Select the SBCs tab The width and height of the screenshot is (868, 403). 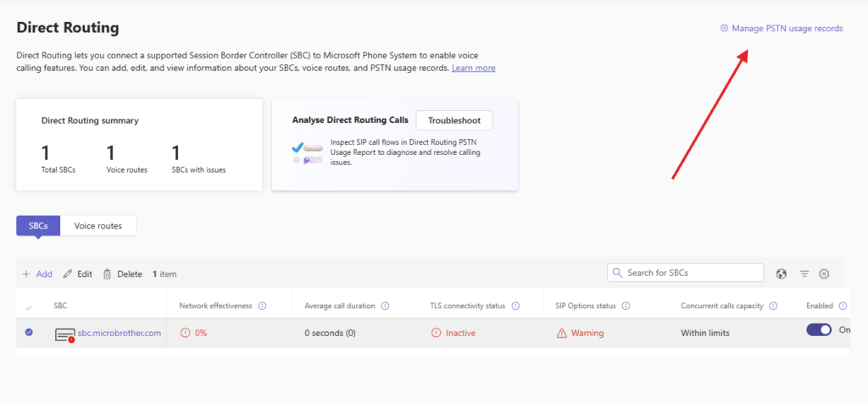click(38, 226)
